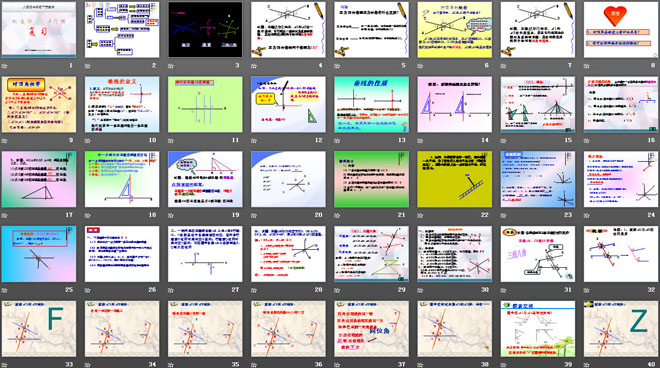Click the animation star icon below slide 1
660x368 pixels.
pos(5,66)
